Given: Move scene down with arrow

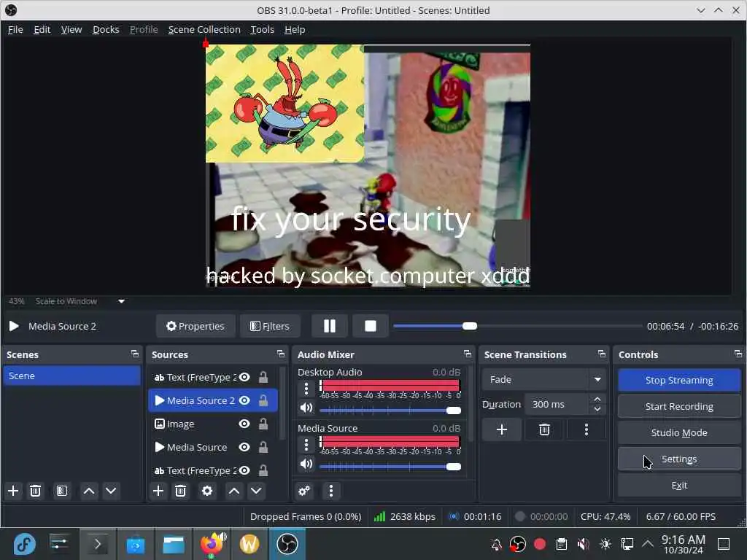Looking at the screenshot, I should 111,491.
